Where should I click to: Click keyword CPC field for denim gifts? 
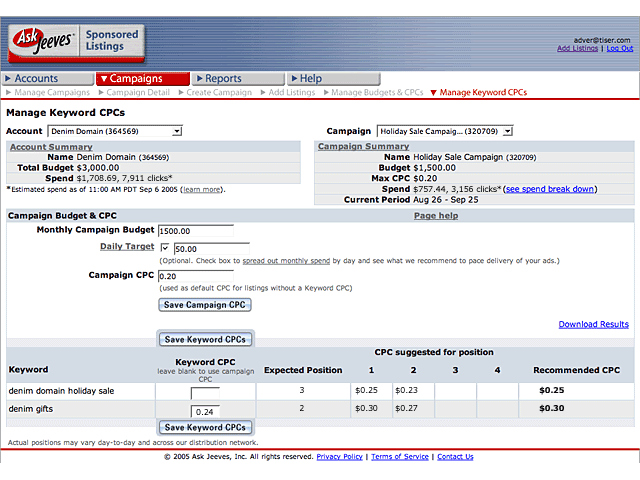tap(205, 411)
